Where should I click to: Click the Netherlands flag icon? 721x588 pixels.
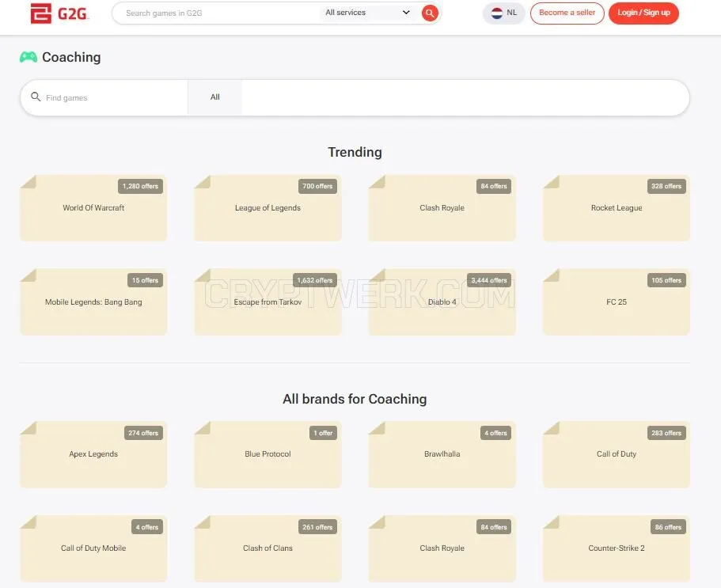(496, 13)
